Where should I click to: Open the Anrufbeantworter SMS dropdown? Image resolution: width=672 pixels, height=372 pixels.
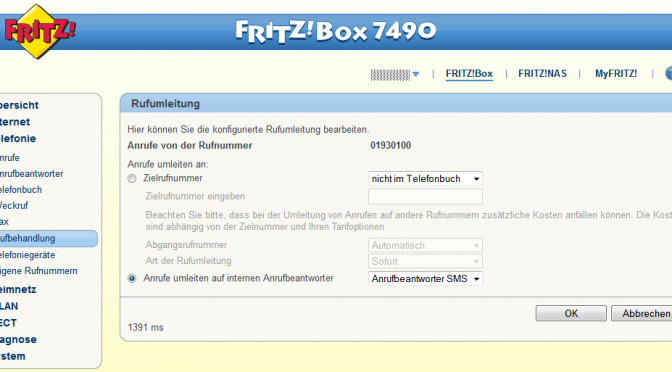[x=425, y=279]
